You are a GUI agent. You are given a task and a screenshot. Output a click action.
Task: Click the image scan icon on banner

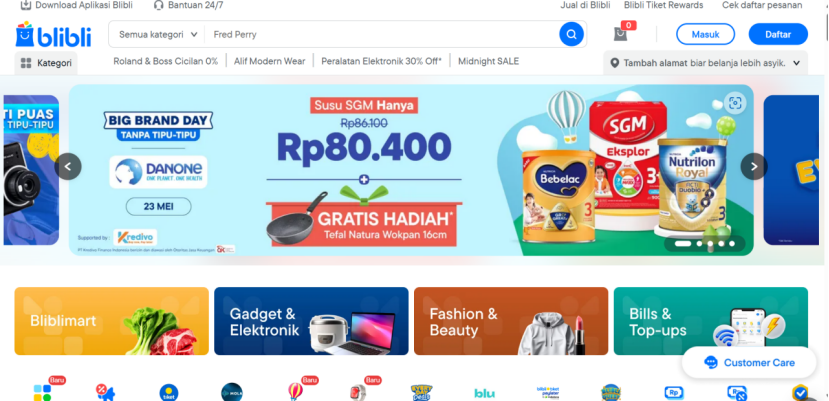[734, 103]
